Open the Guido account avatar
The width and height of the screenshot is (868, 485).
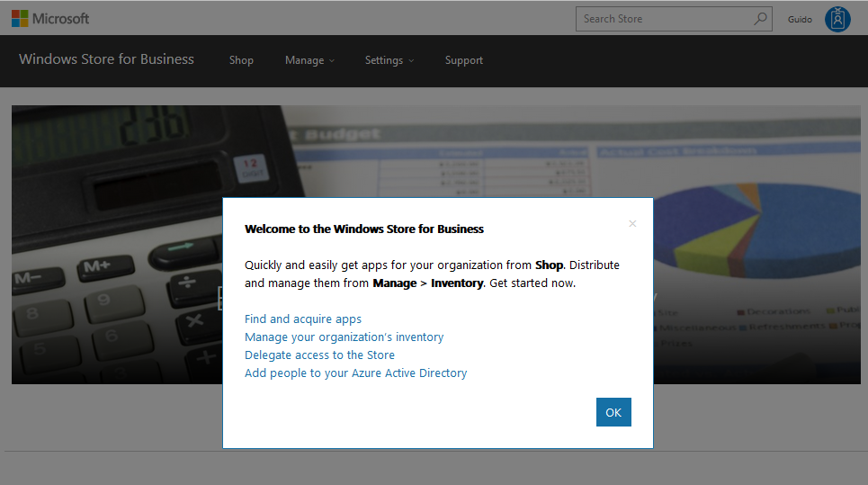point(837,20)
